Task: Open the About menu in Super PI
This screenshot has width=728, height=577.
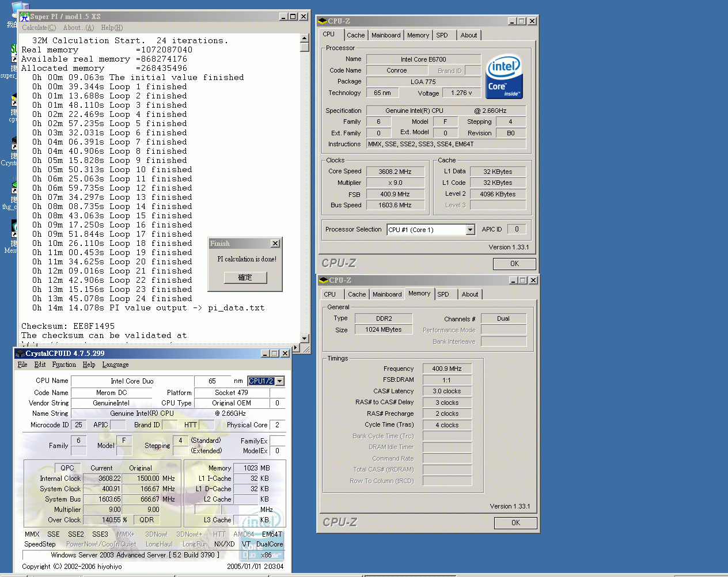Action: pos(78,28)
